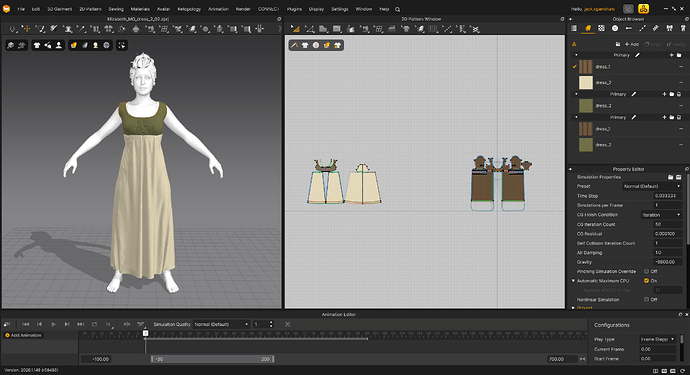690x375 pixels.
Task: Toggle the checkmark beside first dress_1 fabric
Action: (574, 67)
